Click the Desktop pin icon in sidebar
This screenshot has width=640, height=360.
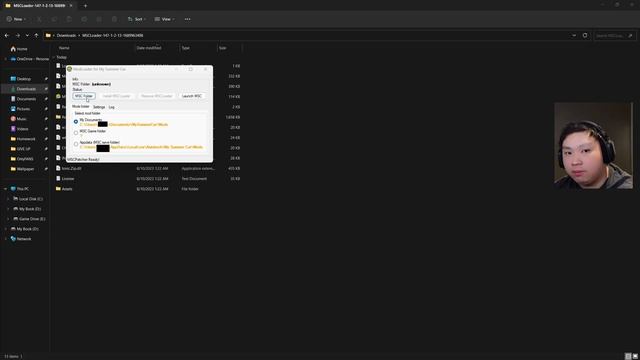click(46, 79)
